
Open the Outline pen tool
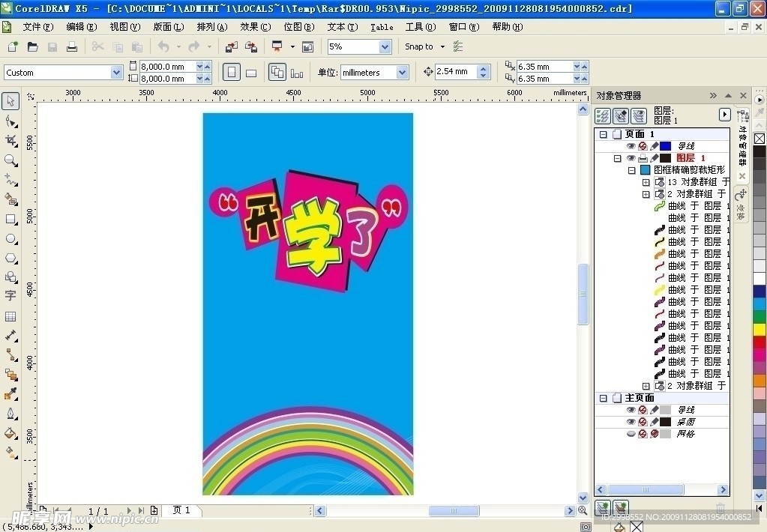point(10,414)
